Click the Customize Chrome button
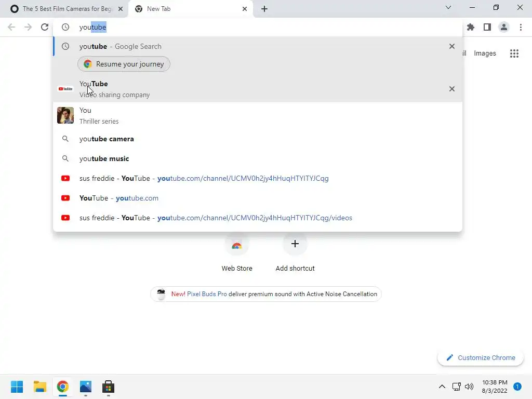 [x=481, y=357]
